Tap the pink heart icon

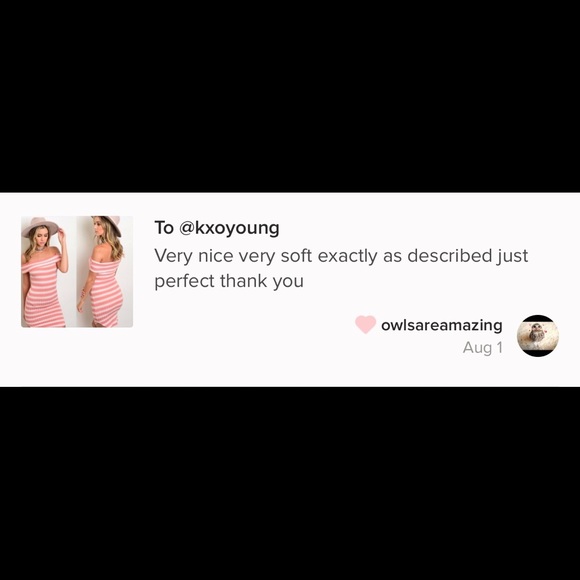tap(365, 324)
